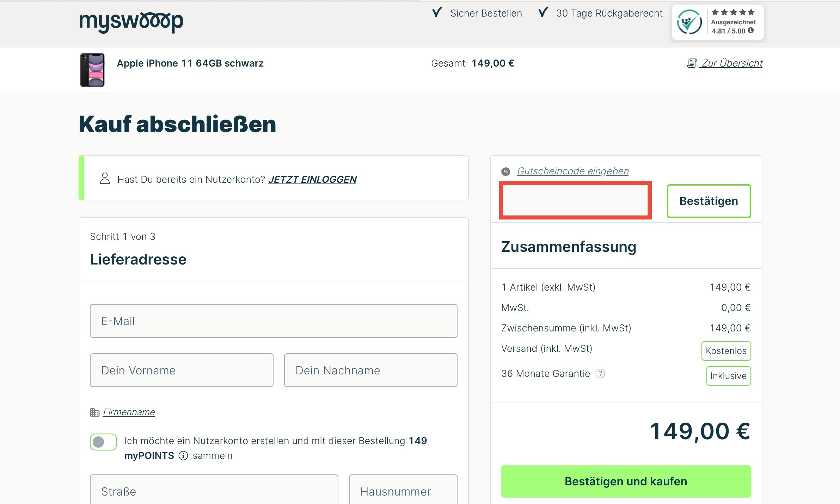Click the Lieferadresse heading
This screenshot has width=840, height=504.
pos(138,260)
